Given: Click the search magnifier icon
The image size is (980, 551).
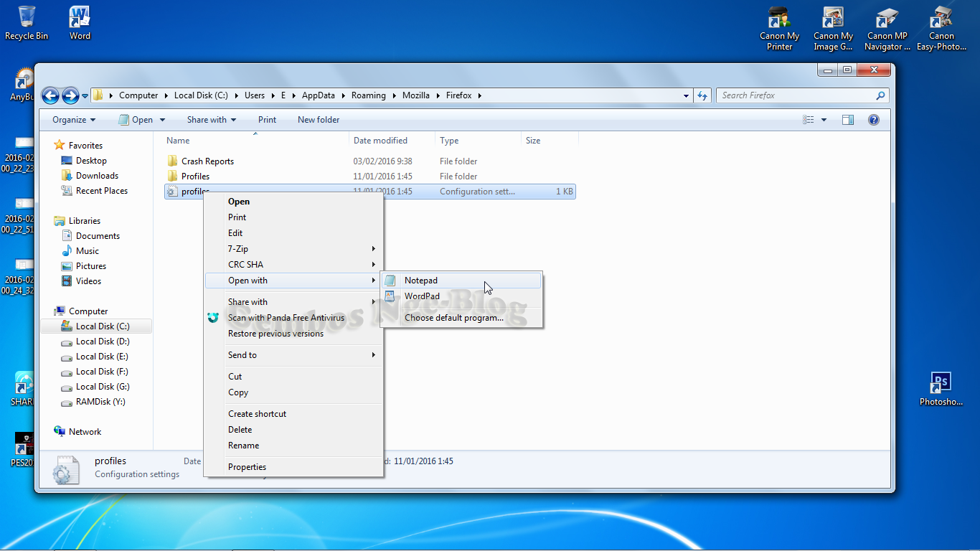Looking at the screenshot, I should (880, 95).
